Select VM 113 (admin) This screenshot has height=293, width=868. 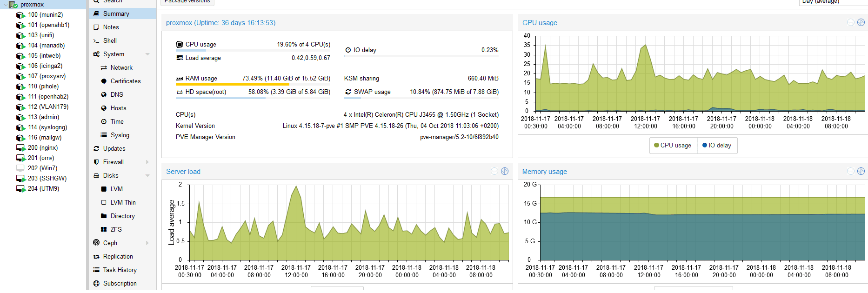click(43, 117)
